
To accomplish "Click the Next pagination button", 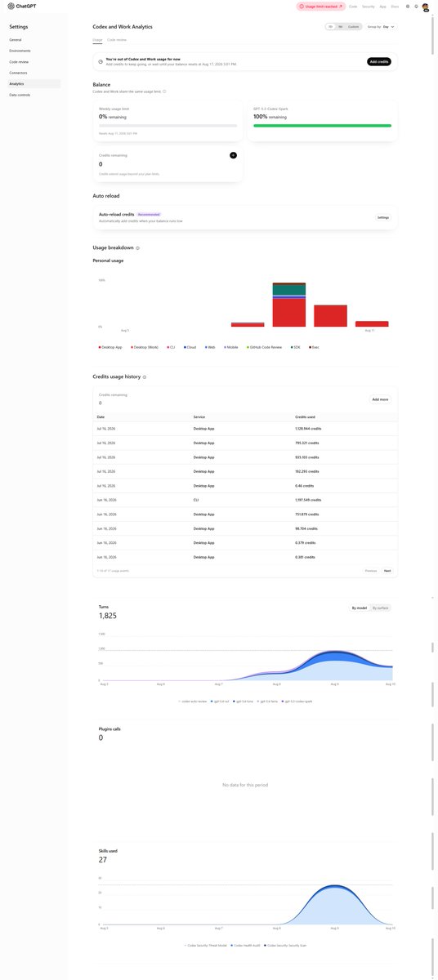I will [x=387, y=571].
